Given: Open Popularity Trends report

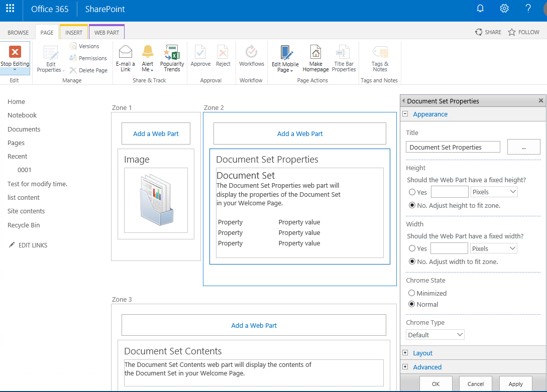Looking at the screenshot, I should click(x=172, y=59).
